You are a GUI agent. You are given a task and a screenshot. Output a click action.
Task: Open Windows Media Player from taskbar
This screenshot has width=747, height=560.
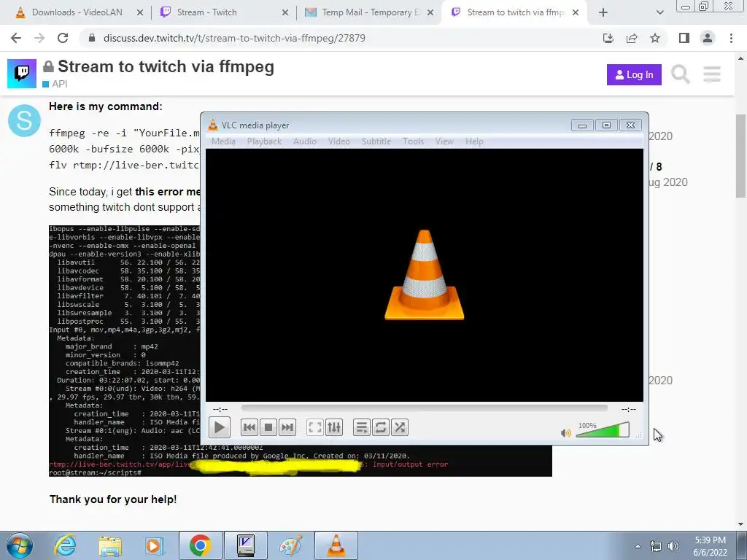(x=154, y=545)
